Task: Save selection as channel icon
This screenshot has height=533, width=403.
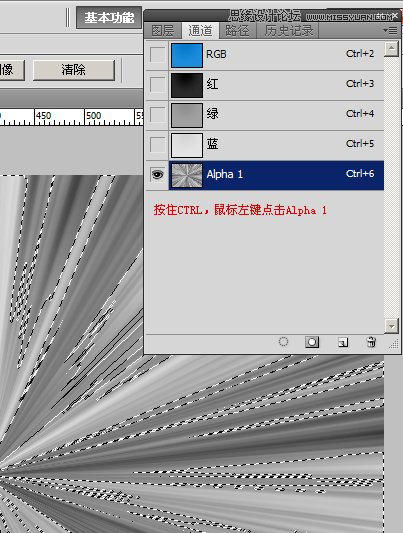Action: (312, 342)
